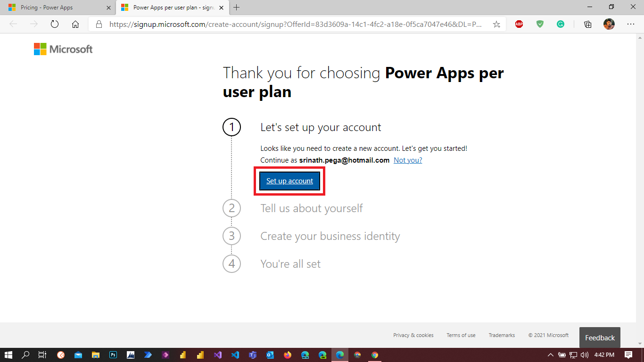
Task: Click the site lock info icon
Action: click(99, 25)
